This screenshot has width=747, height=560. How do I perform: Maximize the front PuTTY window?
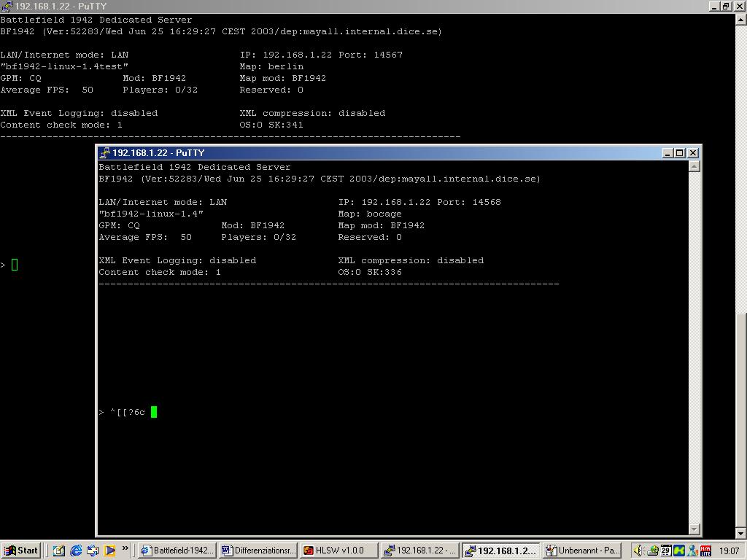tap(680, 153)
